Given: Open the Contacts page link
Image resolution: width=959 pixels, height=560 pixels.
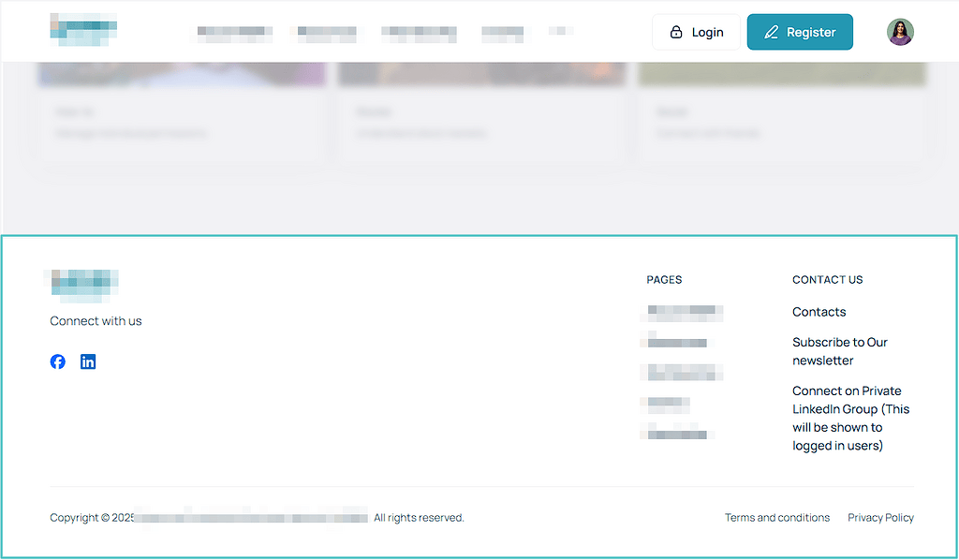Looking at the screenshot, I should tap(819, 311).
